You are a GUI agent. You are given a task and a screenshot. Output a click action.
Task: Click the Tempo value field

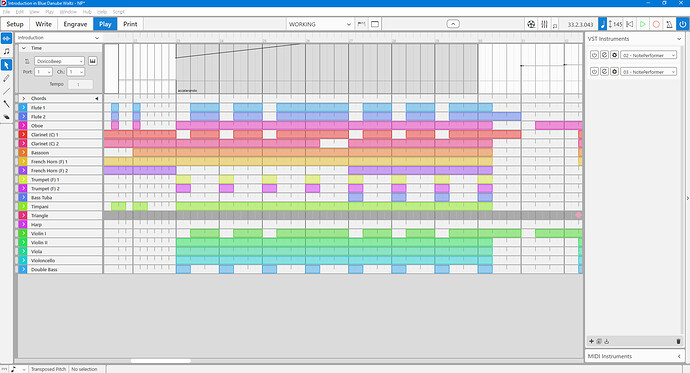80,84
